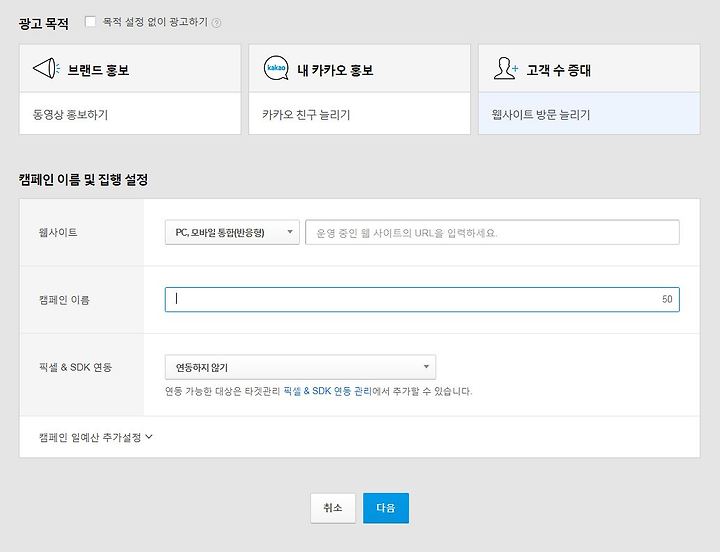720x552 pixels.
Task: Click the 취소 button
Action: point(333,508)
